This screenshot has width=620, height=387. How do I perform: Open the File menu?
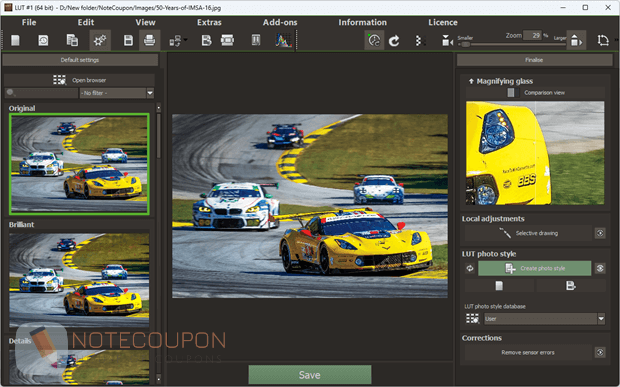point(29,23)
